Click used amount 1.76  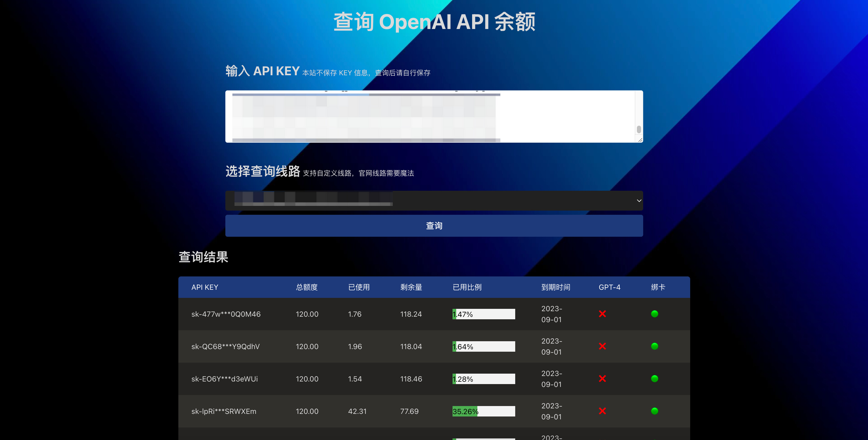[354, 314]
